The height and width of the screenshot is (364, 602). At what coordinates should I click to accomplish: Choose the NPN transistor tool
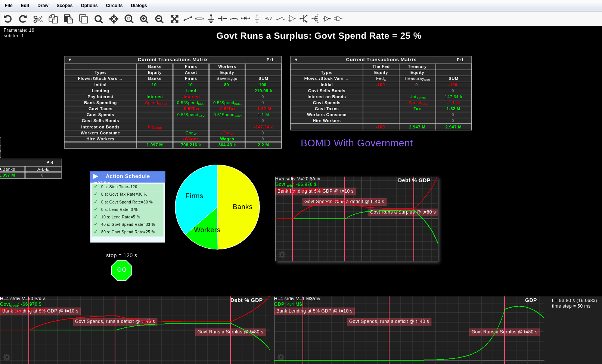304,19
